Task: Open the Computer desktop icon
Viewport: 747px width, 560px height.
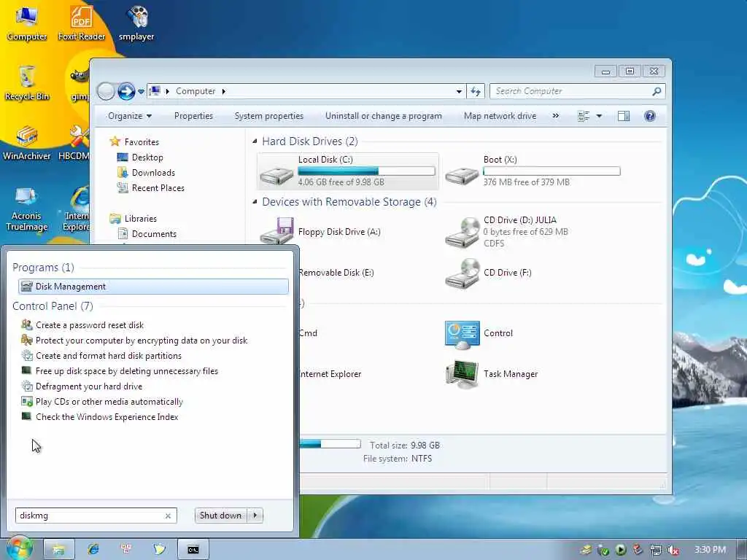Action: tap(27, 23)
